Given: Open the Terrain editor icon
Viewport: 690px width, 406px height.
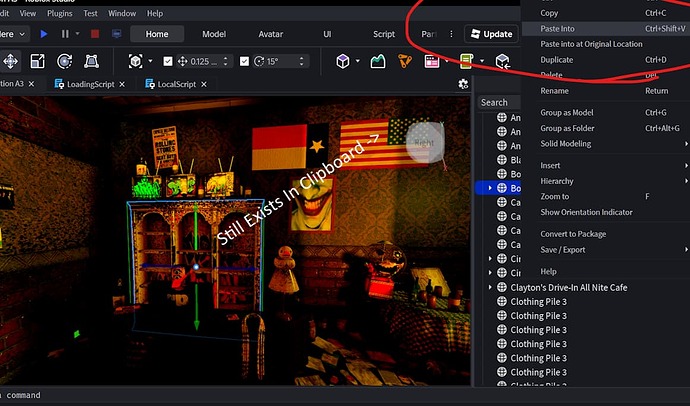Looking at the screenshot, I should point(378,61).
